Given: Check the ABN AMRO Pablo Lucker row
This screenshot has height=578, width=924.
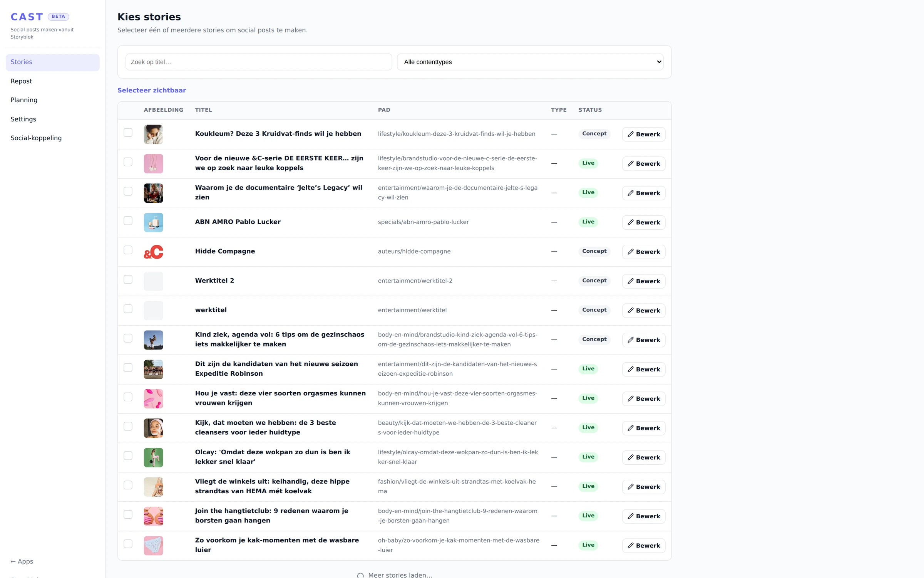Looking at the screenshot, I should point(128,221).
